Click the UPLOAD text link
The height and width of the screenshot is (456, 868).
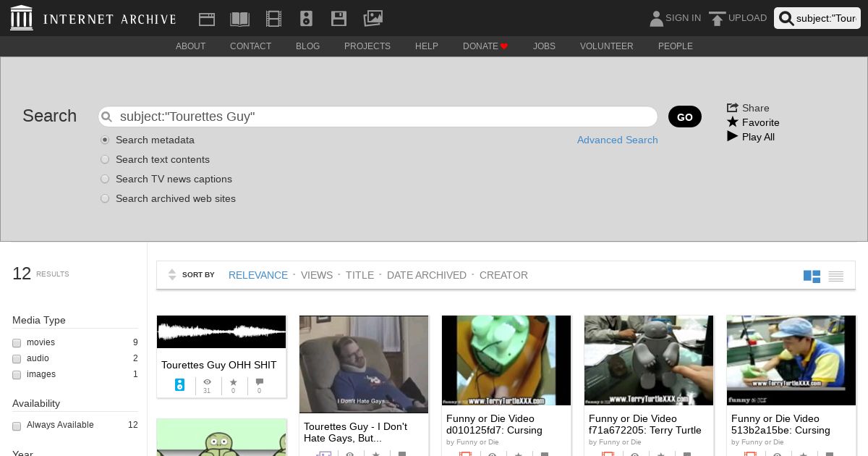click(x=747, y=18)
